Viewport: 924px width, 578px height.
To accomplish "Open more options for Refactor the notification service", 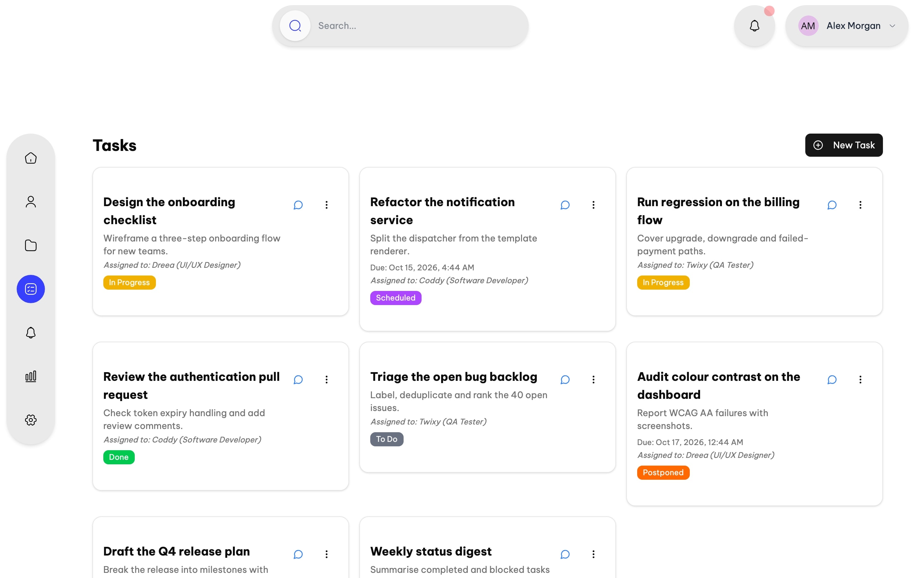I will click(x=593, y=205).
